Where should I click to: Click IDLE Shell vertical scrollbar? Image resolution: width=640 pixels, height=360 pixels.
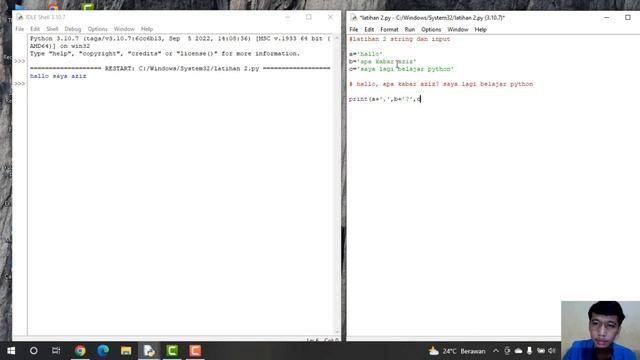point(337,184)
